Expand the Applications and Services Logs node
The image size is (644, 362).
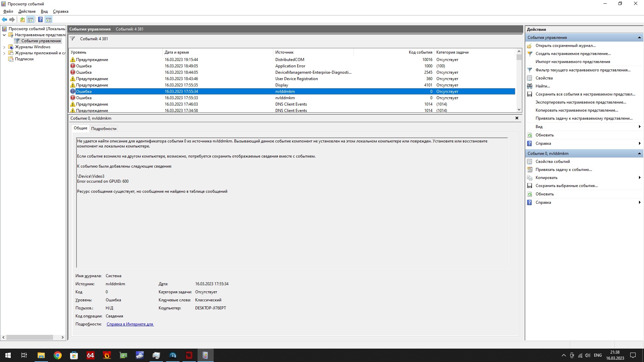4,53
